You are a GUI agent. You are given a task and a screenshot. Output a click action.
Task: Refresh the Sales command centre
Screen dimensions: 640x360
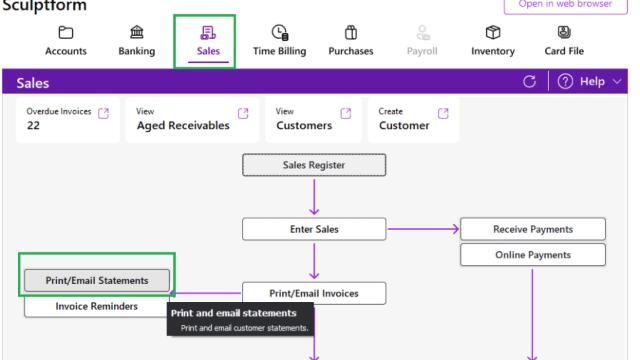tap(529, 82)
